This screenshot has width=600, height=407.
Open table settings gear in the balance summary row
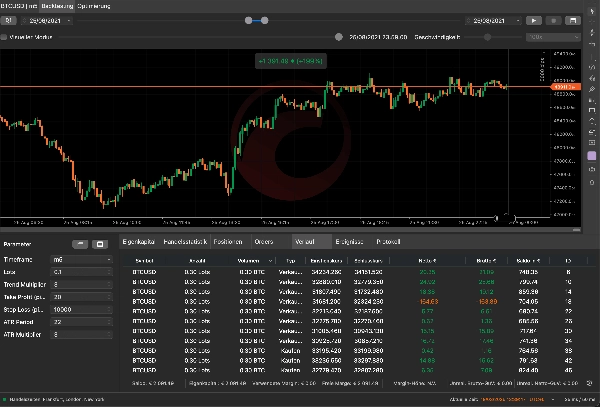(590, 383)
